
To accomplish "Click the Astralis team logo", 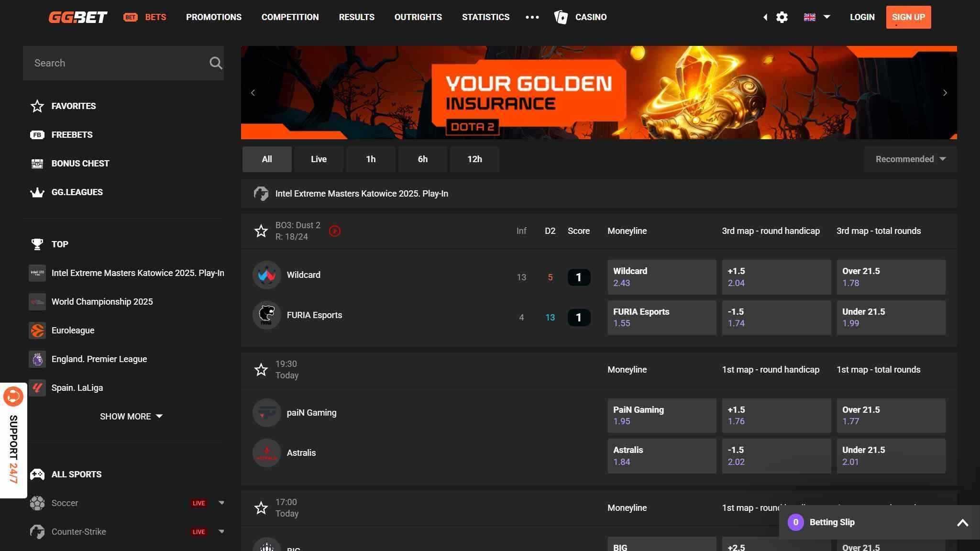I will pyautogui.click(x=266, y=453).
